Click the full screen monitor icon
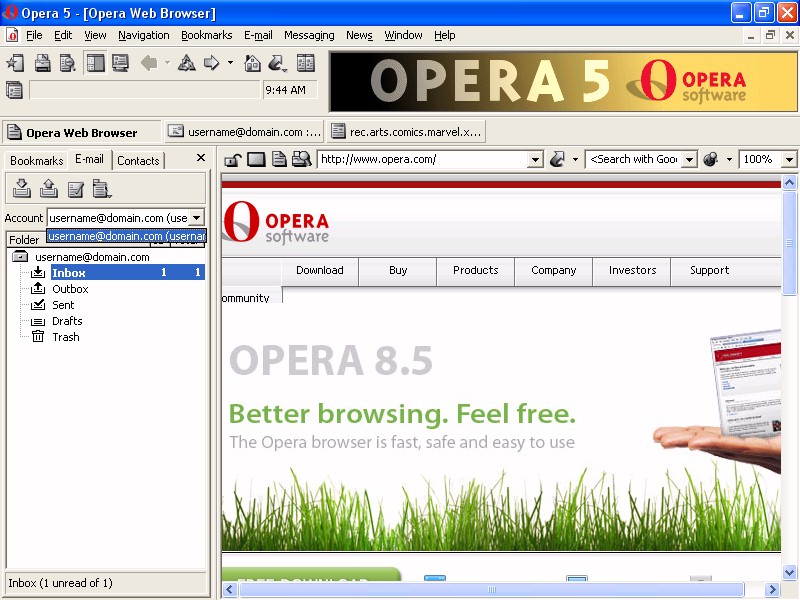 120,63
